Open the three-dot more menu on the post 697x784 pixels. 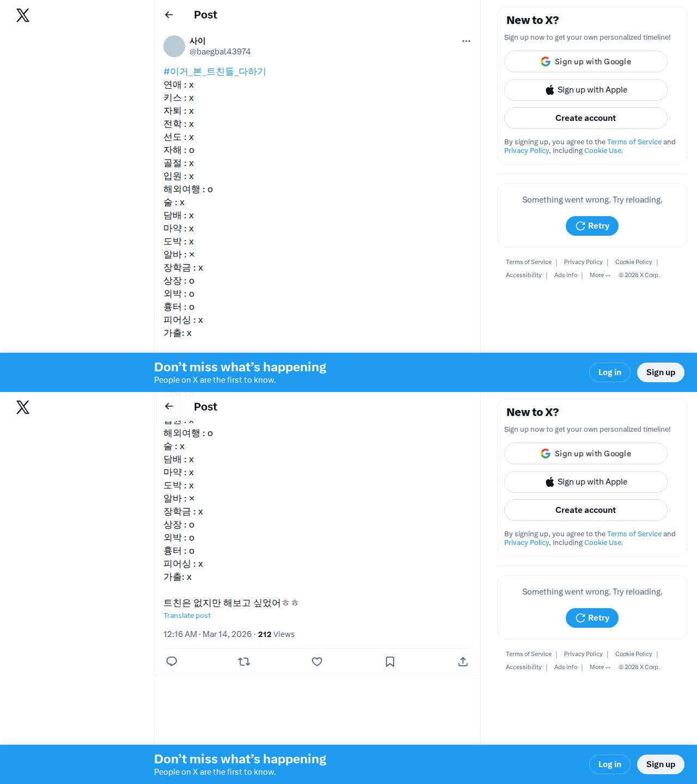[x=466, y=41]
